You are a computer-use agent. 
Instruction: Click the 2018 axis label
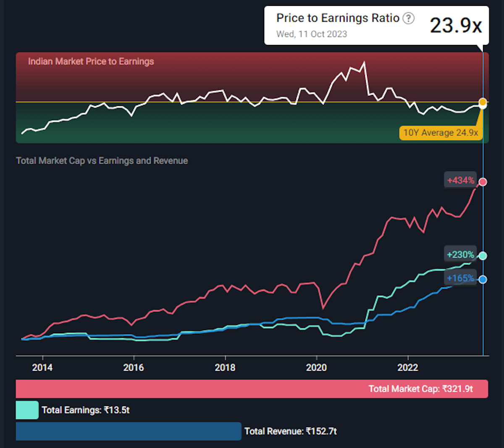[225, 368]
